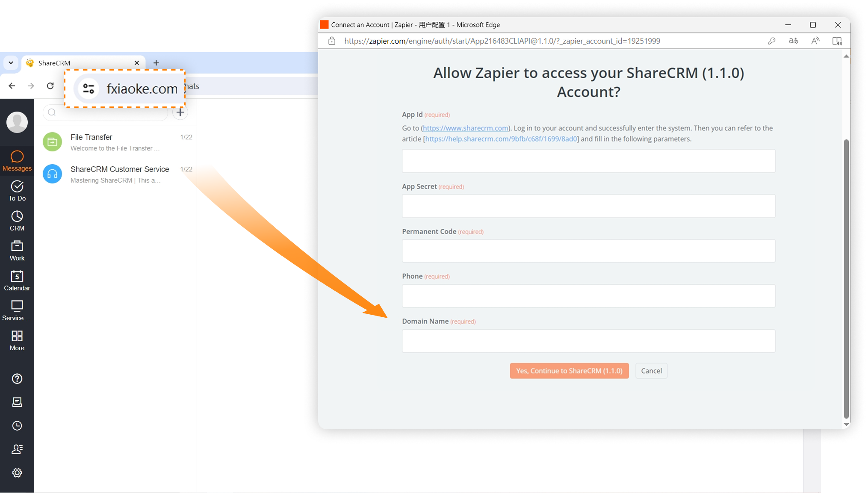Click the Cancel button
The image size is (868, 493).
[651, 371]
